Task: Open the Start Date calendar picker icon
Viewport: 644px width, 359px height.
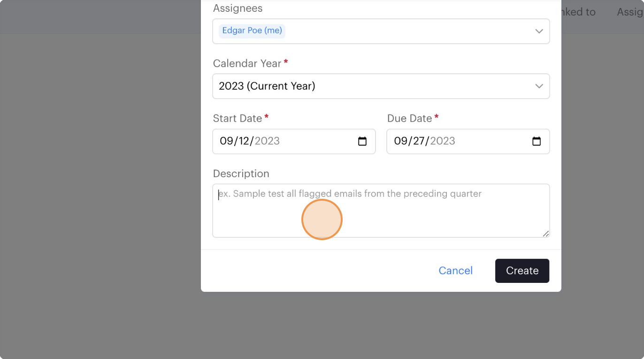Action: [362, 141]
